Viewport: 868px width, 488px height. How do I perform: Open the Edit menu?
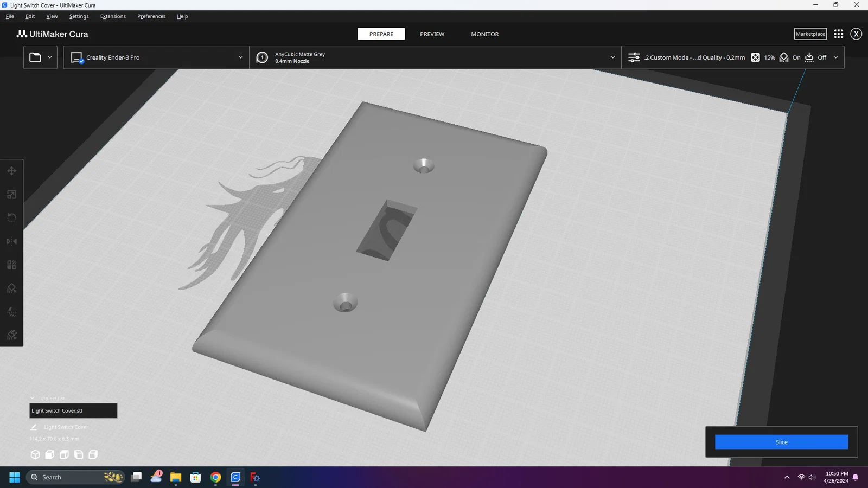click(x=30, y=16)
